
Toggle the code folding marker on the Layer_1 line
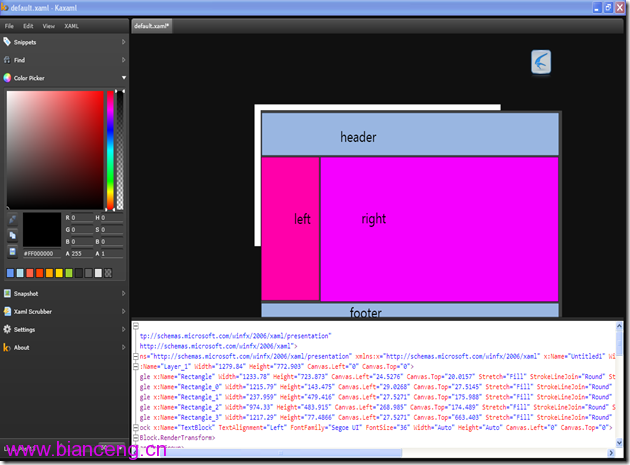pyautogui.click(x=136, y=367)
